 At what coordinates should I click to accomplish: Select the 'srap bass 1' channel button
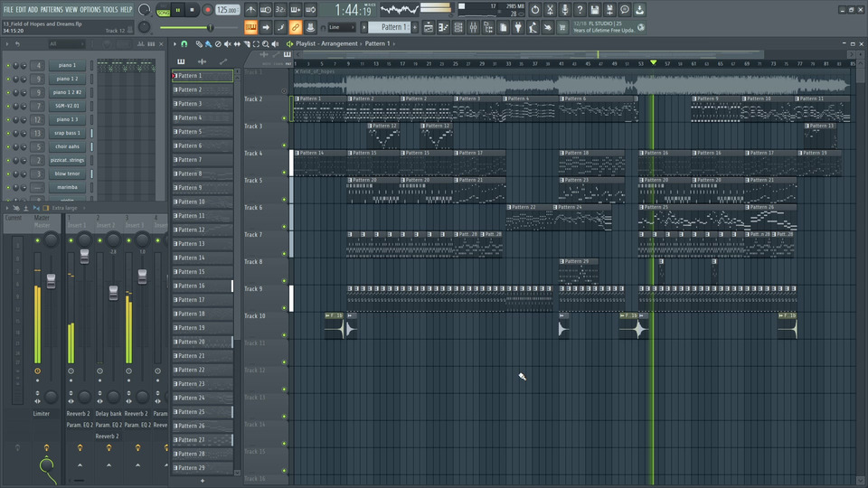tap(67, 133)
